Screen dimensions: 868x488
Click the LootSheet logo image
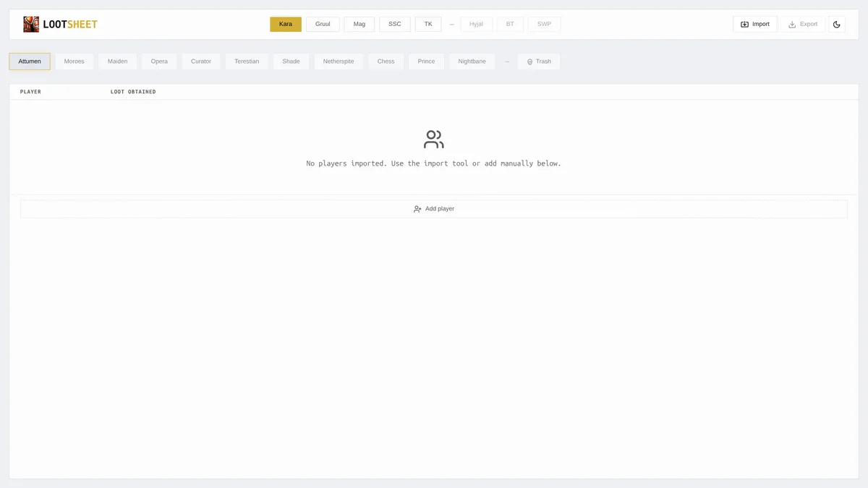31,25
